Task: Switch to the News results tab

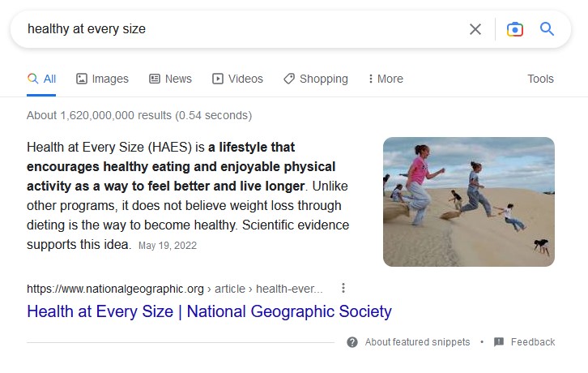Action: click(178, 79)
